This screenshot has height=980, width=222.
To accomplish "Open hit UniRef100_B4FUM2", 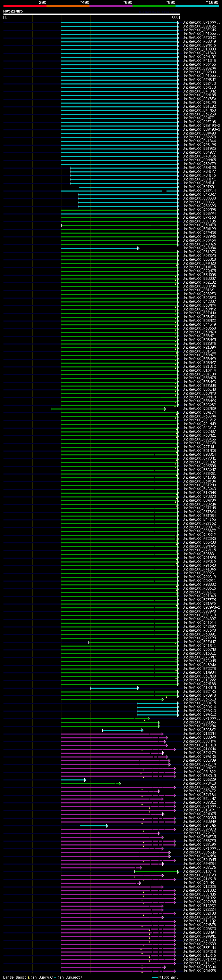I will [x=199, y=91].
